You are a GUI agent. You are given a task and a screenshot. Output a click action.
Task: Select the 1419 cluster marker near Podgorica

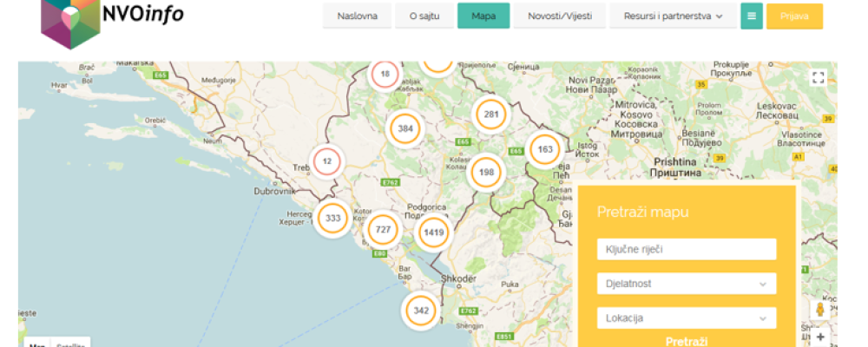pos(433,232)
